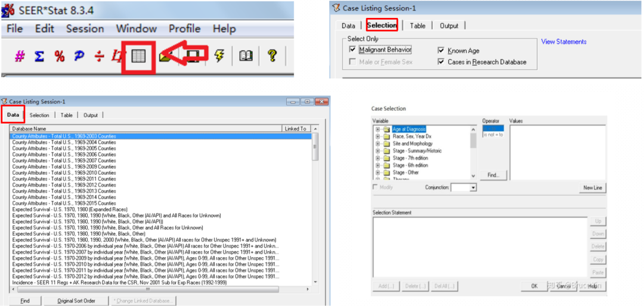The width and height of the screenshot is (644, 306).
Task: Click the folder icon beside Site and Morphology
Action: 386,144
